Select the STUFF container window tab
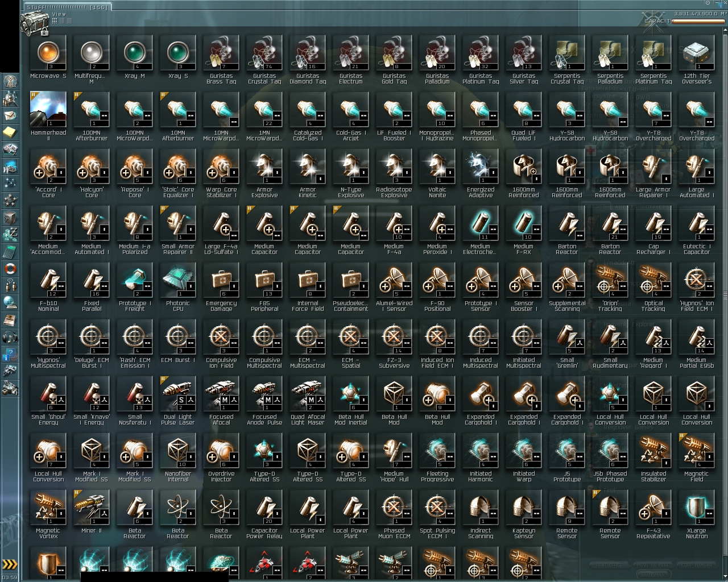This screenshot has width=728, height=582. pyautogui.click(x=68, y=7)
